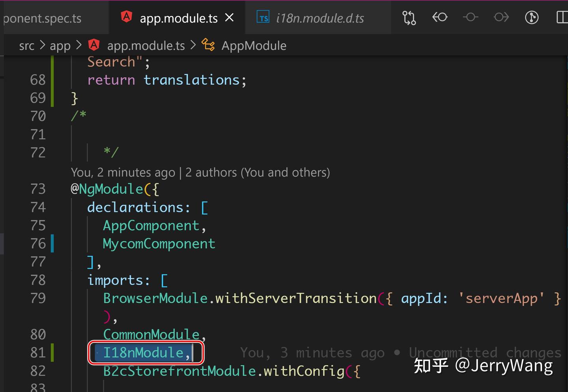Open the app.module.ts editor tab
Viewport: 568px width, 392px height.
click(177, 18)
